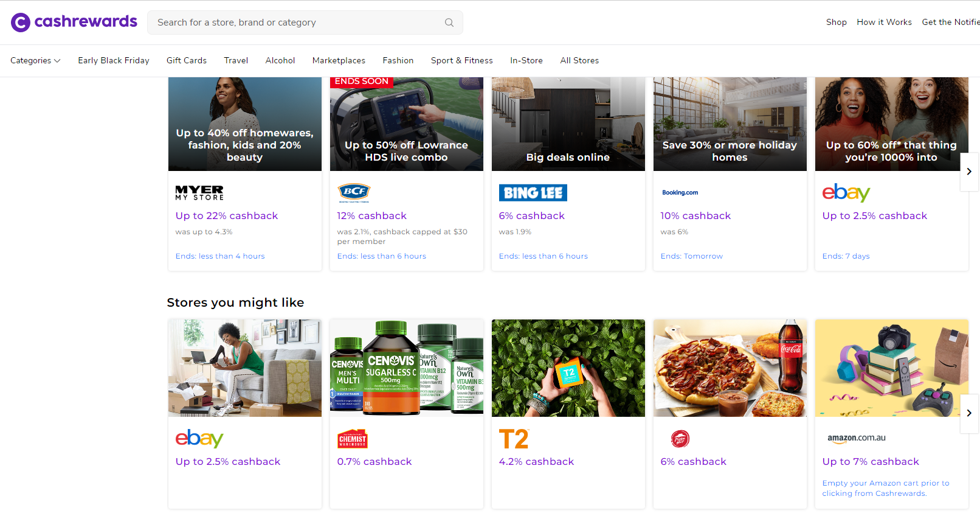Screen dimensions: 980x530
Task: Click the Myer My Store logo
Action: pyautogui.click(x=199, y=193)
